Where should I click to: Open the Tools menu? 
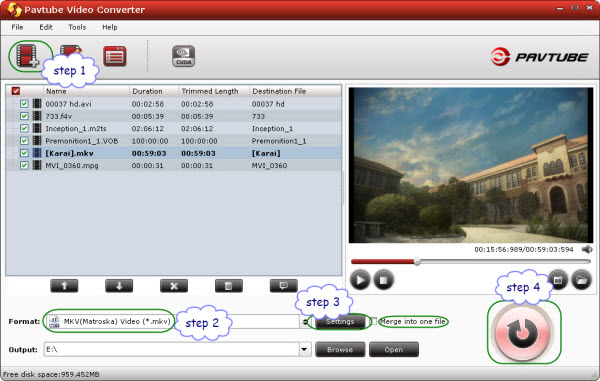[x=77, y=27]
